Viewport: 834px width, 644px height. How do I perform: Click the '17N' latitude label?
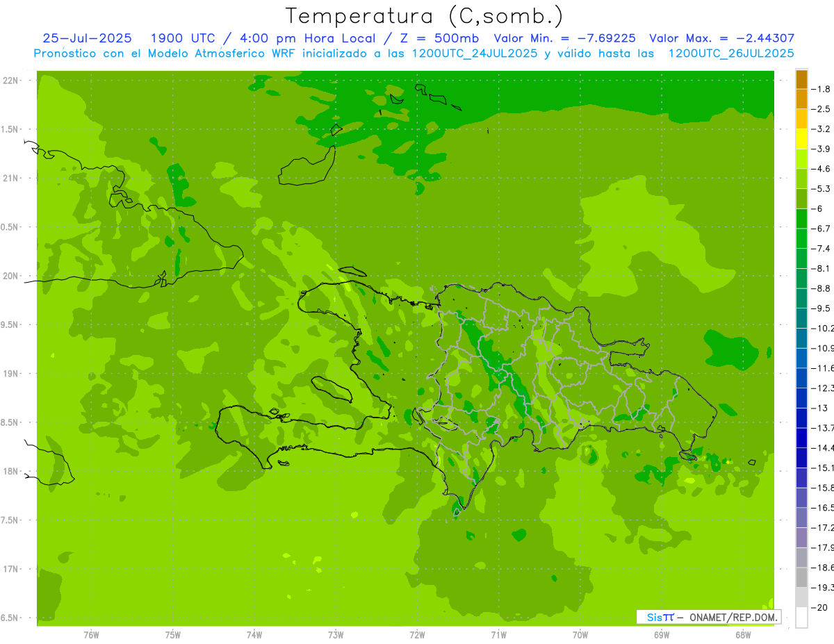(x=10, y=569)
